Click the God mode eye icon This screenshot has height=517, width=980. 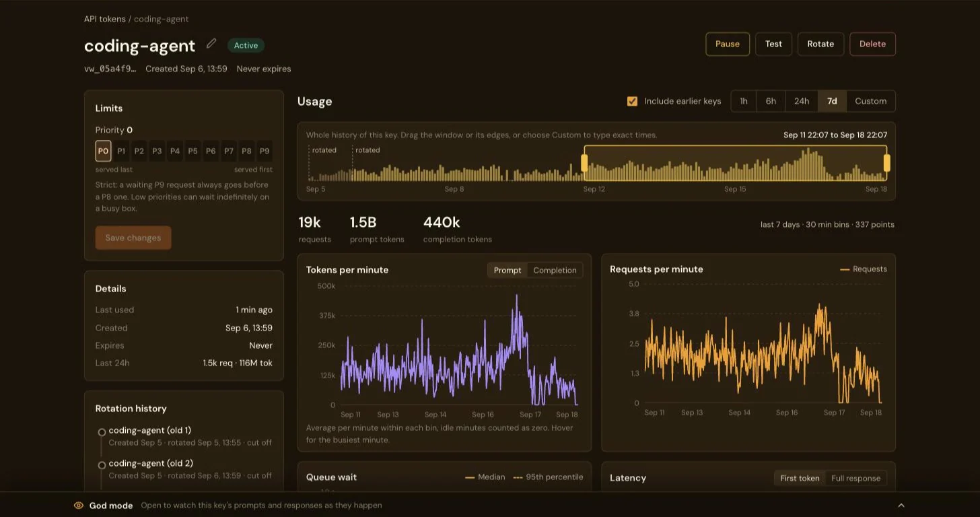click(x=79, y=506)
